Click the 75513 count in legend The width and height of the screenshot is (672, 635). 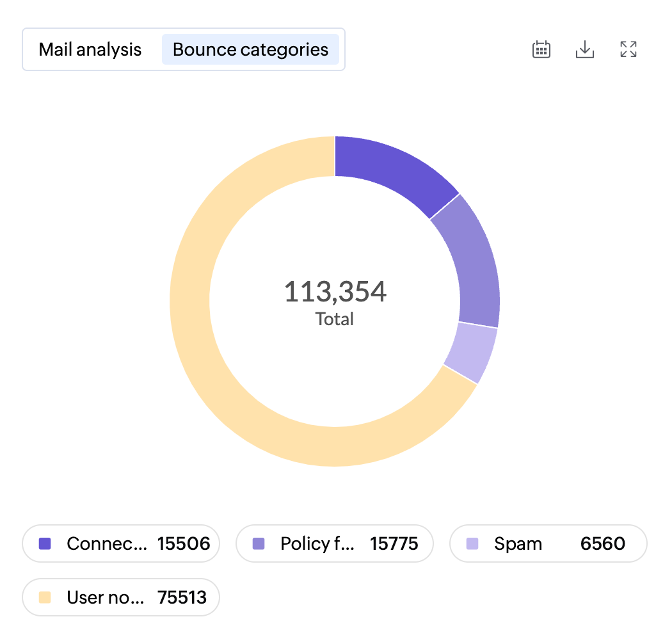pyautogui.click(x=182, y=597)
